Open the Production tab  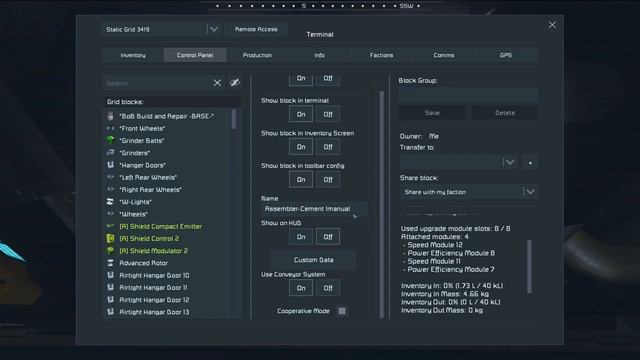257,55
